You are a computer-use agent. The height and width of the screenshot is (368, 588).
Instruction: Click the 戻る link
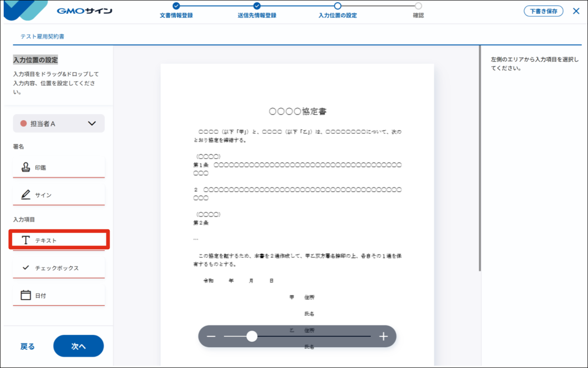tap(28, 346)
